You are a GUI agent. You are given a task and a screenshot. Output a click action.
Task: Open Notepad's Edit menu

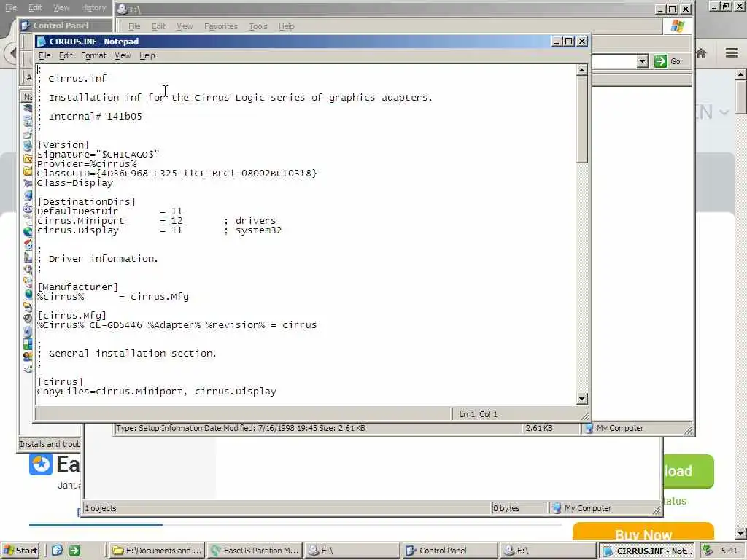click(66, 55)
